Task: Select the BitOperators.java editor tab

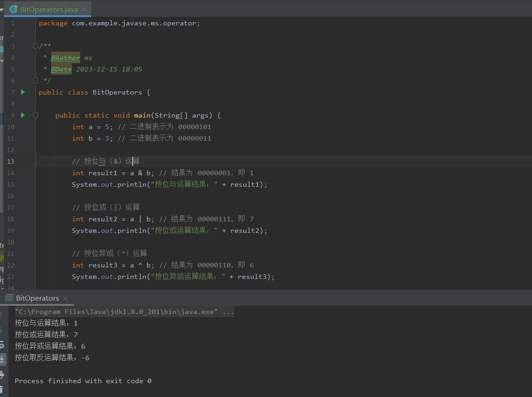Action: pos(48,9)
